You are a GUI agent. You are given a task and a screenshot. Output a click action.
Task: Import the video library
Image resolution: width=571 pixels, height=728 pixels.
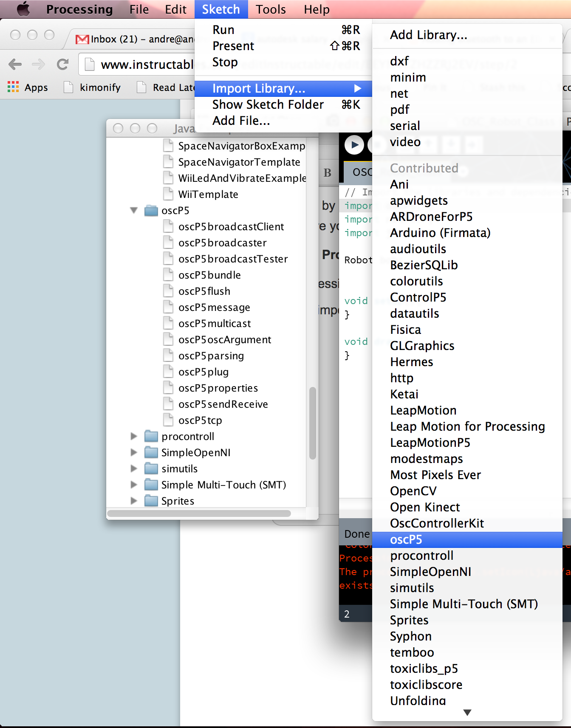[x=467, y=142]
